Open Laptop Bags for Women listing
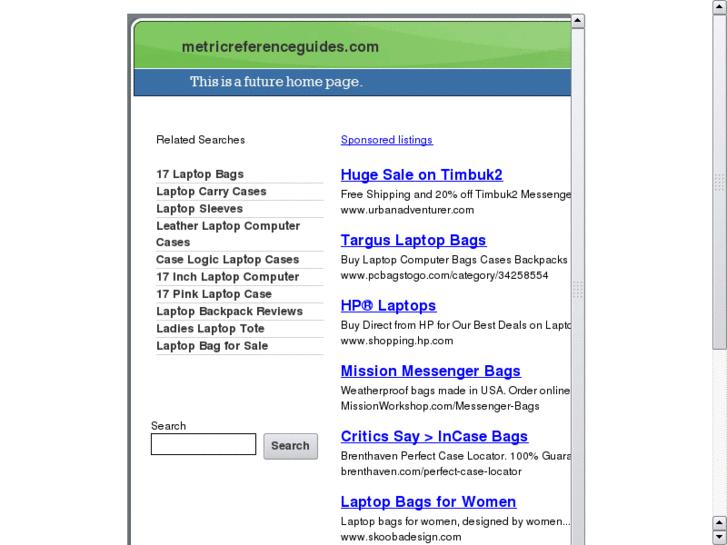This screenshot has height=545, width=727. [x=428, y=502]
